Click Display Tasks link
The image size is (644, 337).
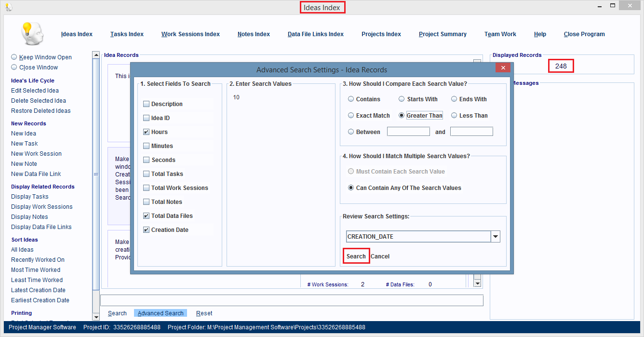30,197
